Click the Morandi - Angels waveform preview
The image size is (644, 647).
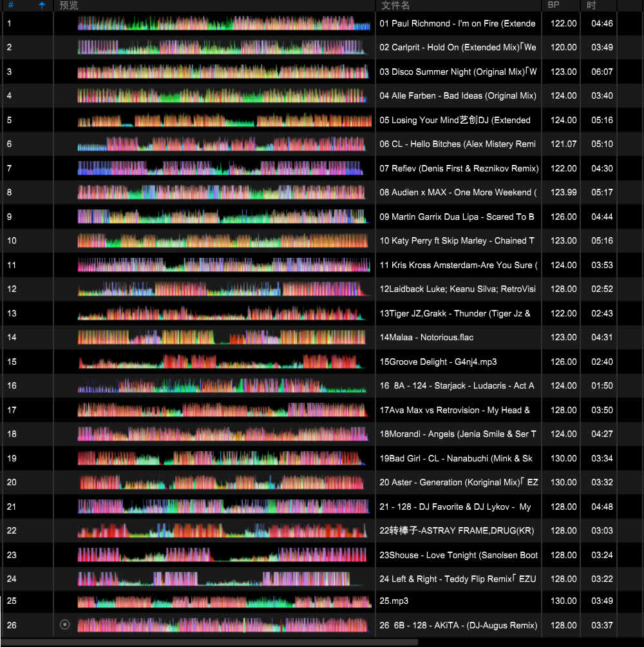tap(223, 434)
